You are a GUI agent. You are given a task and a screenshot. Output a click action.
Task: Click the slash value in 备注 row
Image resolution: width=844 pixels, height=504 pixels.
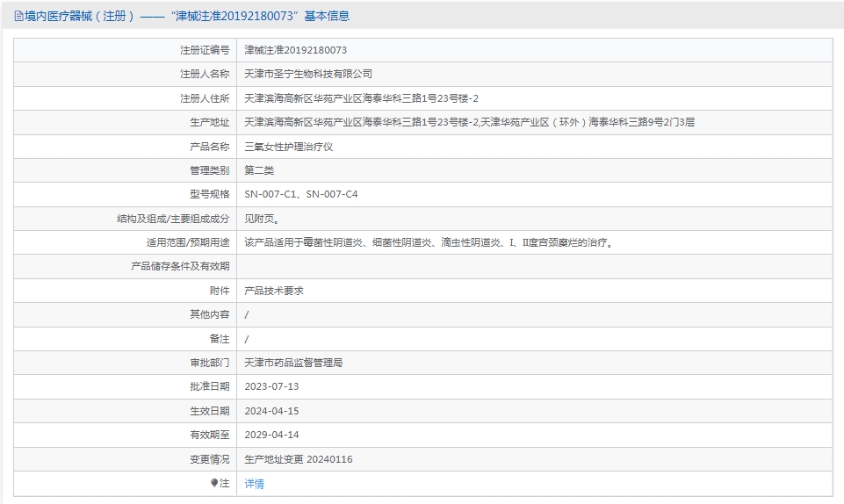tap(247, 340)
